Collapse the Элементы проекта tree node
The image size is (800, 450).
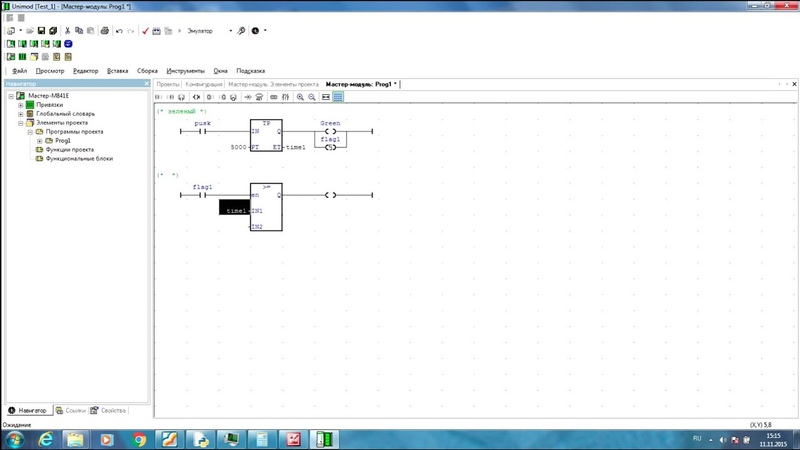[20, 123]
